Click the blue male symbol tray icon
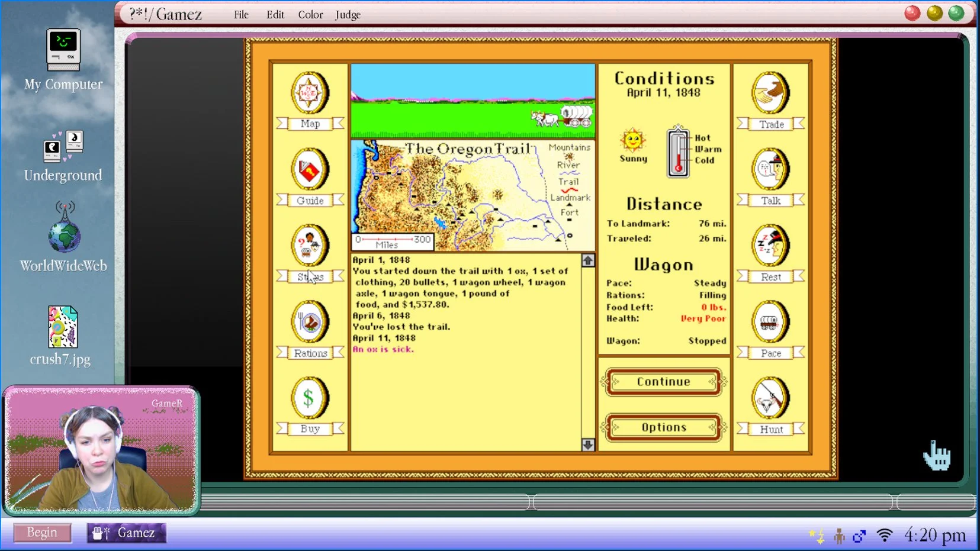The height and width of the screenshot is (551, 980). click(x=859, y=536)
